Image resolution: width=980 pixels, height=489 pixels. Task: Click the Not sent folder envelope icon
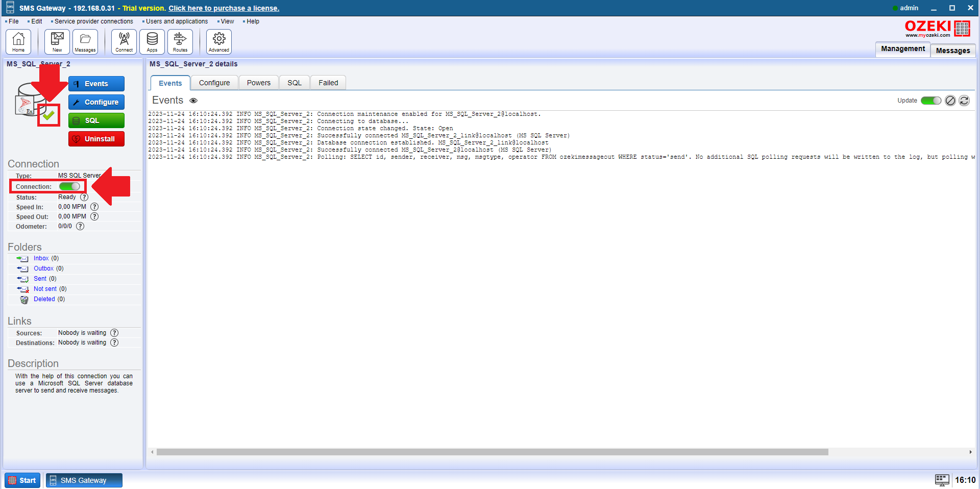(x=22, y=289)
